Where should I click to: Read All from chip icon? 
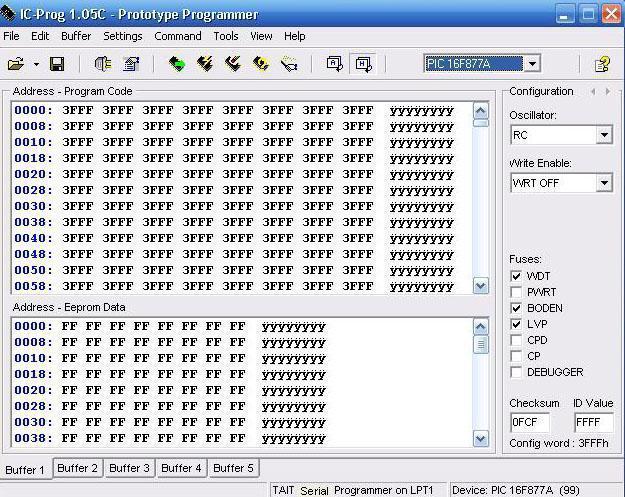click(x=177, y=64)
